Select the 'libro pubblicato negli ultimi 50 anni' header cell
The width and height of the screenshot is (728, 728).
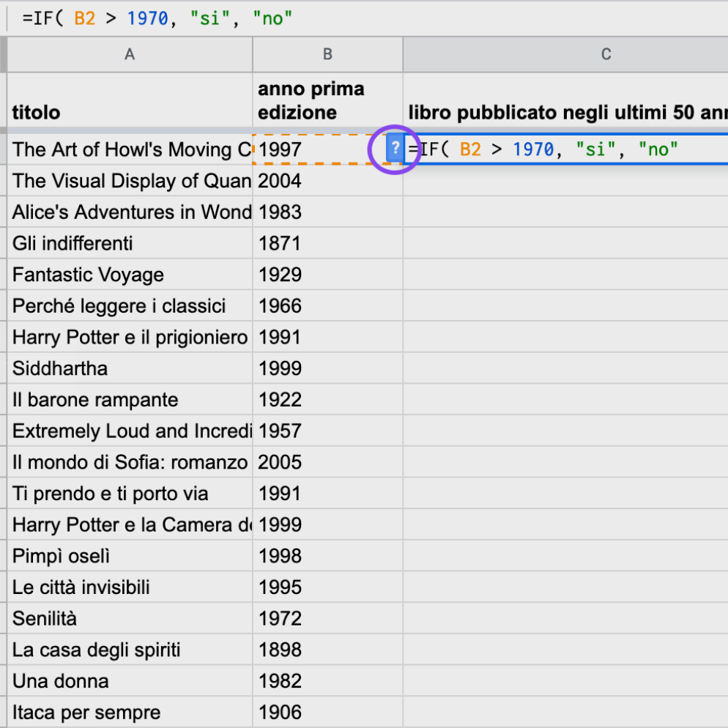(564, 111)
